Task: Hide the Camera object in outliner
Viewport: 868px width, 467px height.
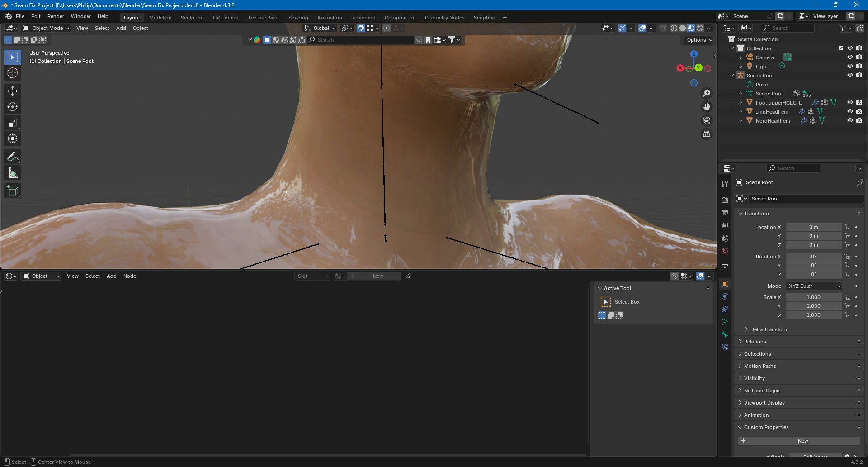Action: click(850, 57)
